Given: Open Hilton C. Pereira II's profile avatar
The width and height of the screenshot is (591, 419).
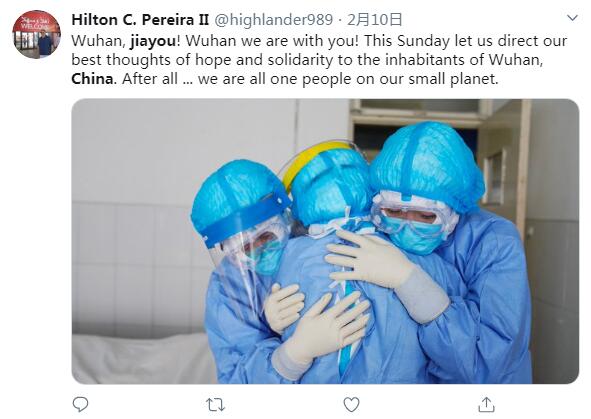Looking at the screenshot, I should click(37, 34).
